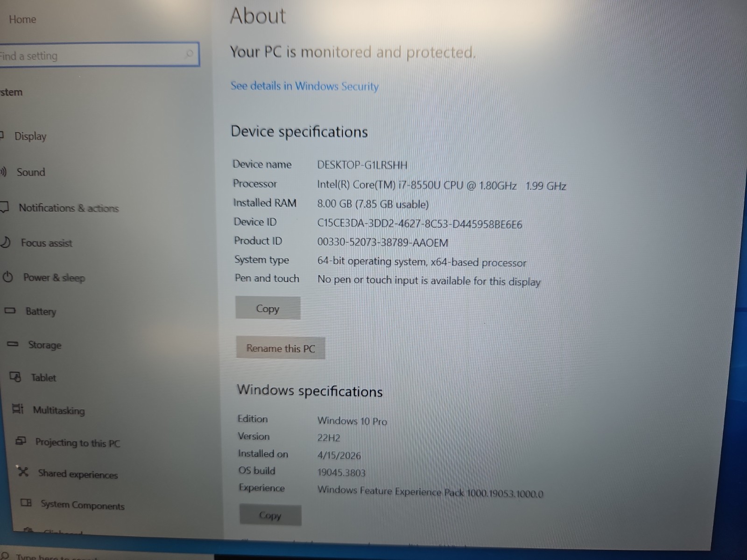747x560 pixels.
Task: Select installed RAM value 8.00 GB
Action: [373, 204]
